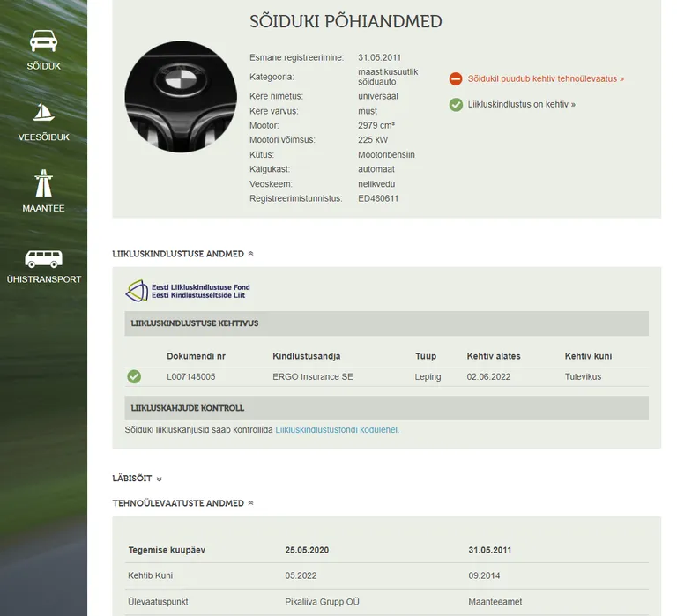Screen dimensions: 677x616
Task: Select the SÕIDUK menu label
Action: pos(43,66)
